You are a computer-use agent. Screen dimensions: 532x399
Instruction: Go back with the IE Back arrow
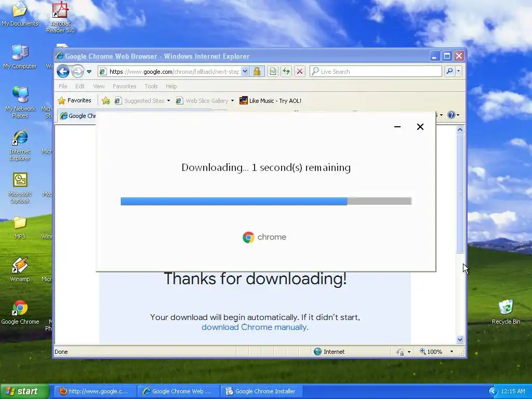(x=63, y=72)
